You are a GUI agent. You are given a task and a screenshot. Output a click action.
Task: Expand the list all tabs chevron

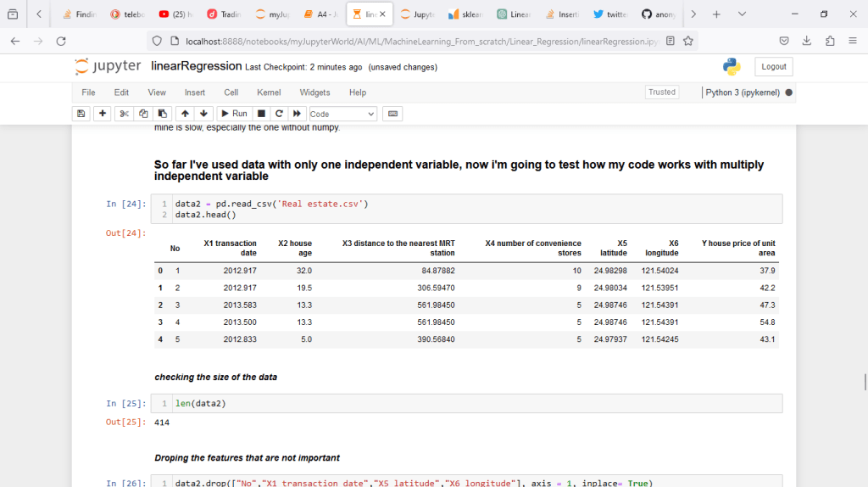pos(743,14)
